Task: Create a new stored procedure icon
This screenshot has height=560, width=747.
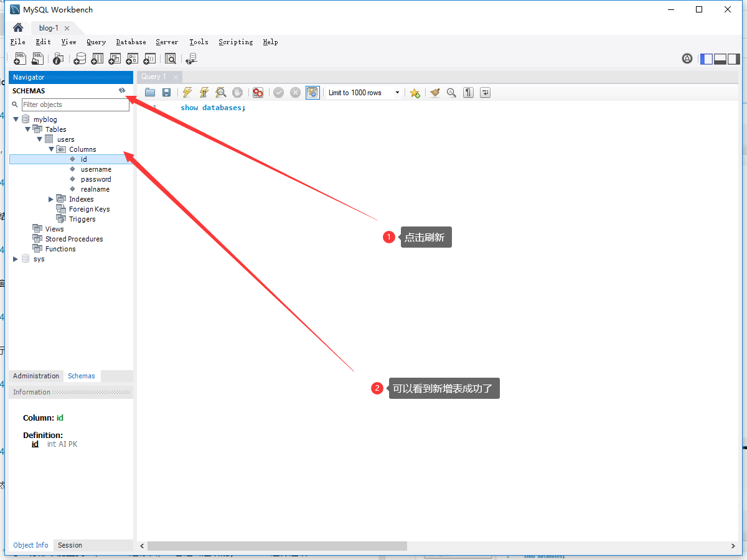Action: tap(132, 58)
